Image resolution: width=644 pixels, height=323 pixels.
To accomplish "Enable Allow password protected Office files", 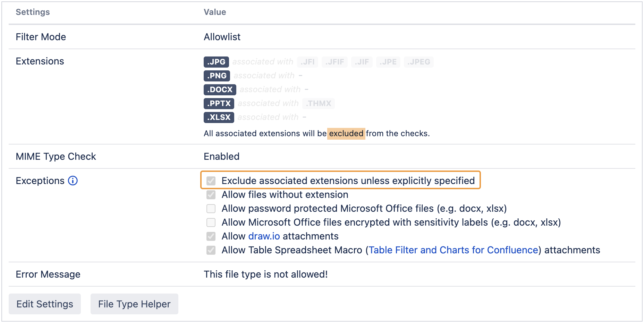I will pyautogui.click(x=211, y=208).
